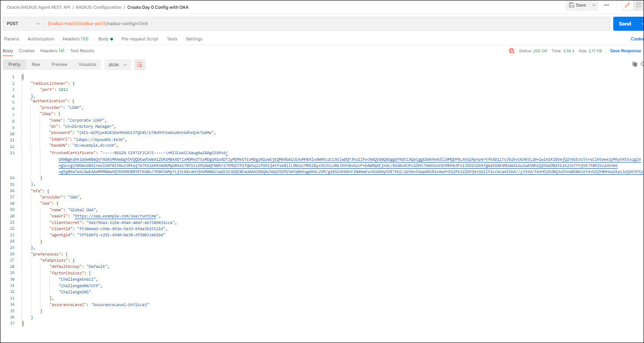The height and width of the screenshot is (343, 644).
Task: Open the request Settings tab
Action: pos(194,39)
